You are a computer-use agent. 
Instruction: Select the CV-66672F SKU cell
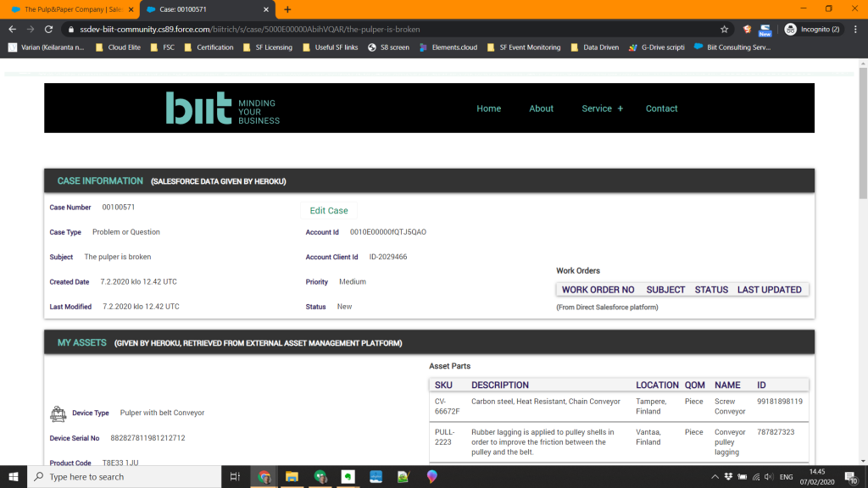point(448,406)
